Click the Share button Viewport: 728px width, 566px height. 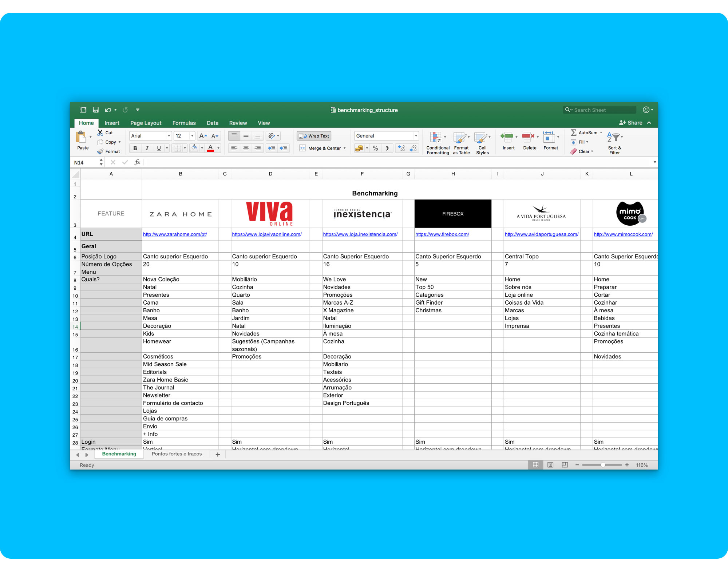(631, 123)
